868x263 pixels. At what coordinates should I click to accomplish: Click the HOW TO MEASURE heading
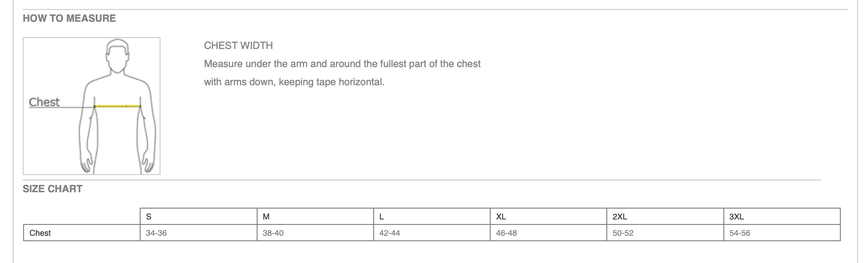pyautogui.click(x=69, y=19)
